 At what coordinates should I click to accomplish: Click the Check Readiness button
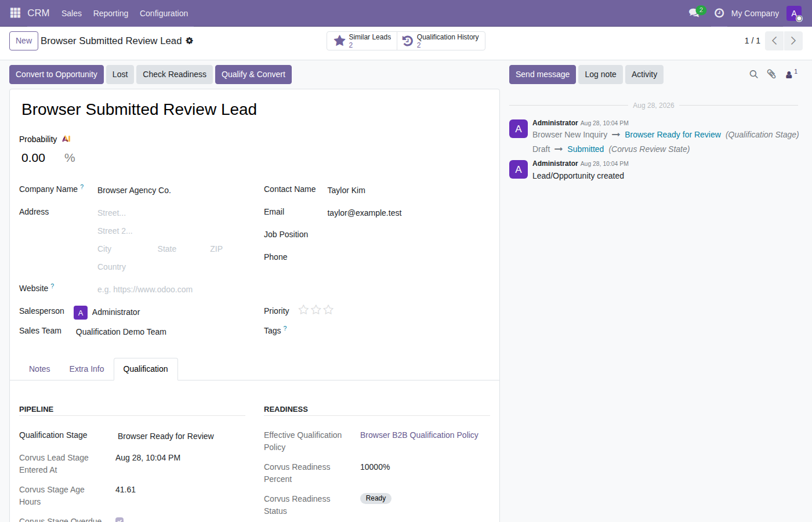tap(175, 74)
